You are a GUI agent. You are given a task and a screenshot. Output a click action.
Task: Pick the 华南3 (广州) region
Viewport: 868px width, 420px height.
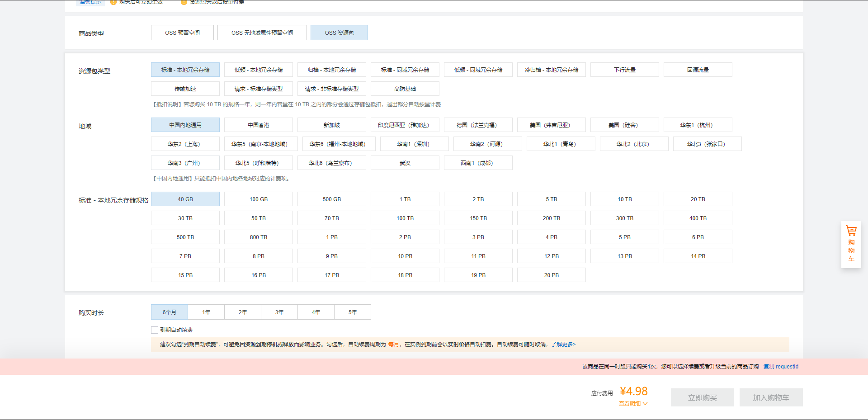coord(185,163)
